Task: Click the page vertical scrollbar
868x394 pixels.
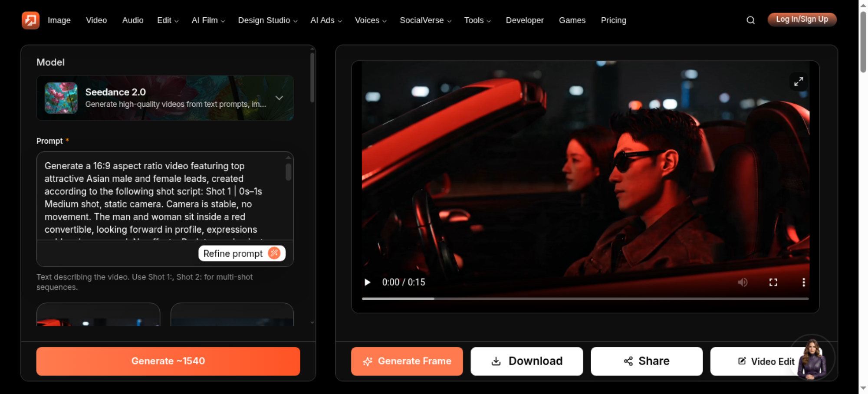Action: (863, 42)
